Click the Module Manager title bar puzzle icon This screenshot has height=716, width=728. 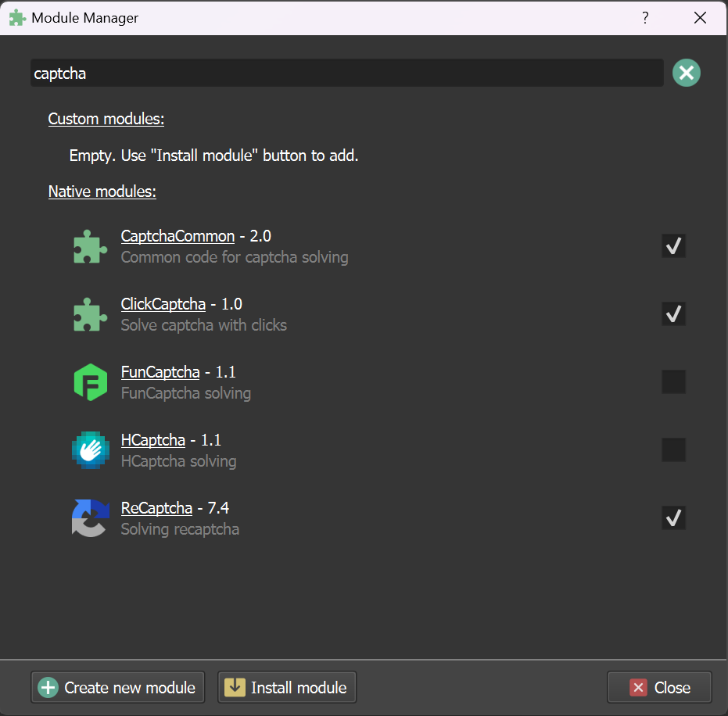17,18
